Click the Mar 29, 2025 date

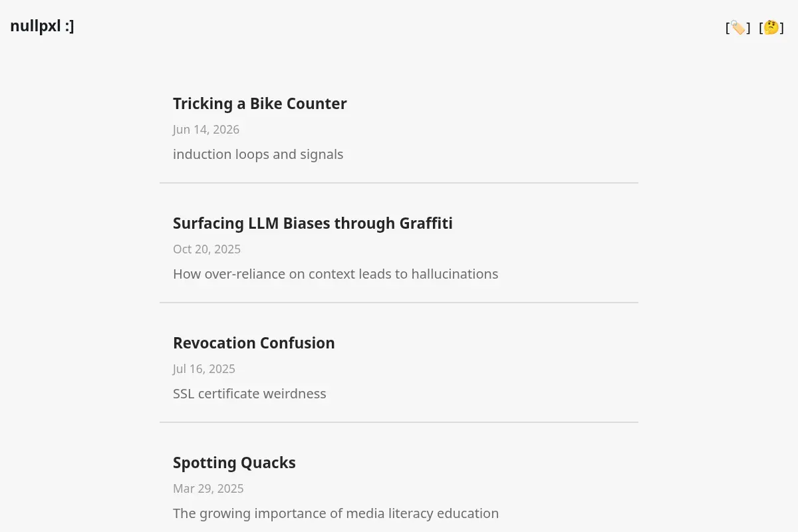coord(208,489)
